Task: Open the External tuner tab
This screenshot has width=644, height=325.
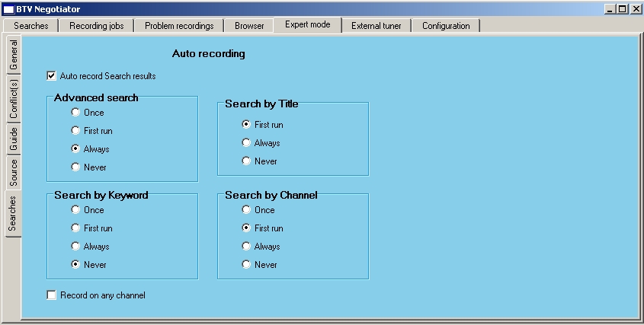Action: click(376, 25)
